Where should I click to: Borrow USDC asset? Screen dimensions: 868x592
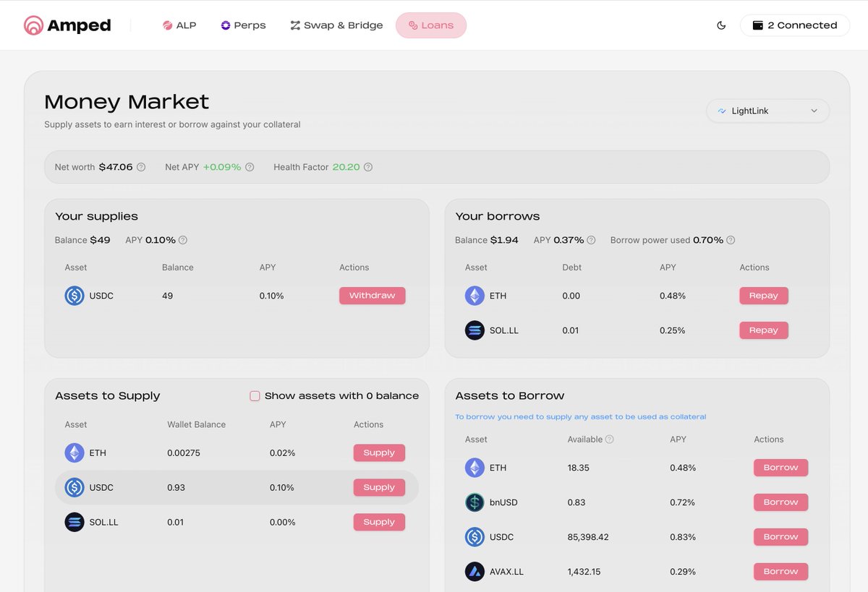[x=780, y=537]
